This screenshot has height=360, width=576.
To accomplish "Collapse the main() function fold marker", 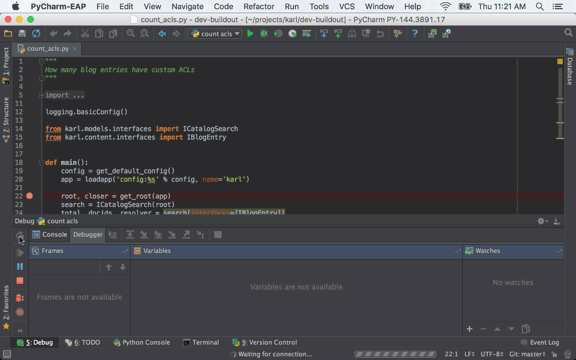I will (x=42, y=162).
